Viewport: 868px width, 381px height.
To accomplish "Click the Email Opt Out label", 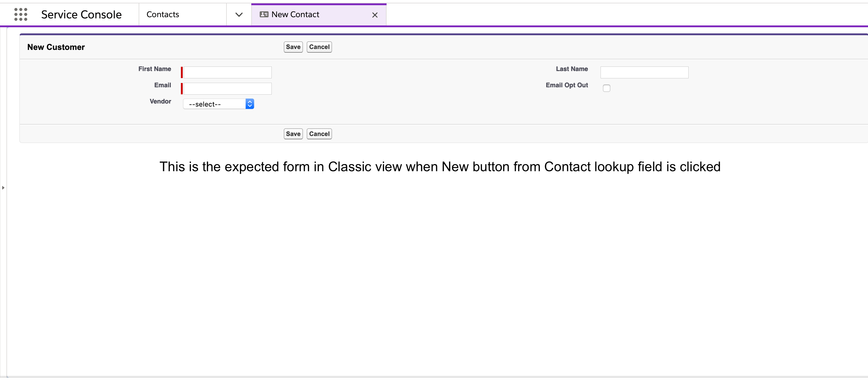I will pos(567,85).
